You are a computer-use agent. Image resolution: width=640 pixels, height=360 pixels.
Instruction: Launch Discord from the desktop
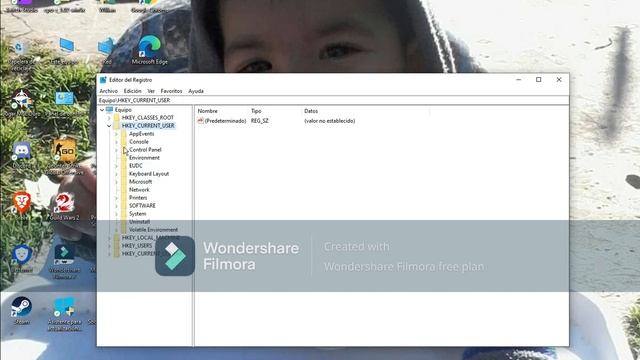click(21, 155)
